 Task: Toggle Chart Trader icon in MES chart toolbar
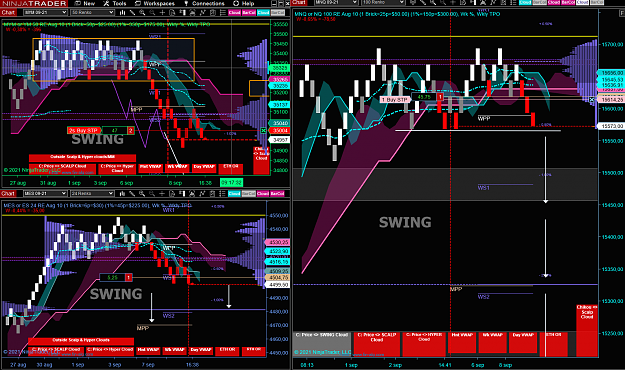pos(182,193)
